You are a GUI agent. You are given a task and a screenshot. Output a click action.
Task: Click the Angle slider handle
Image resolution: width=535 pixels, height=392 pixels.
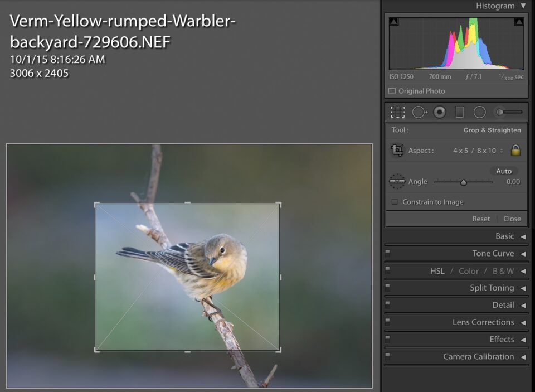[x=463, y=182]
